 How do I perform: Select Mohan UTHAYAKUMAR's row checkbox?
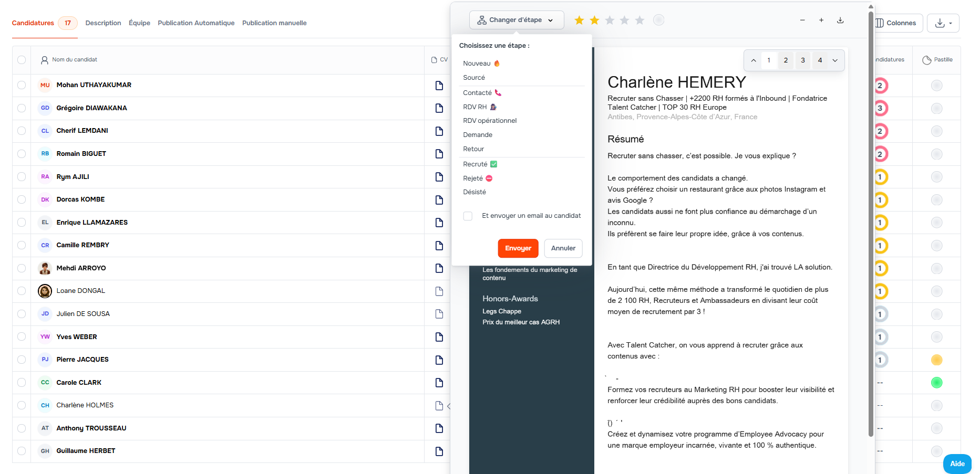click(22, 85)
